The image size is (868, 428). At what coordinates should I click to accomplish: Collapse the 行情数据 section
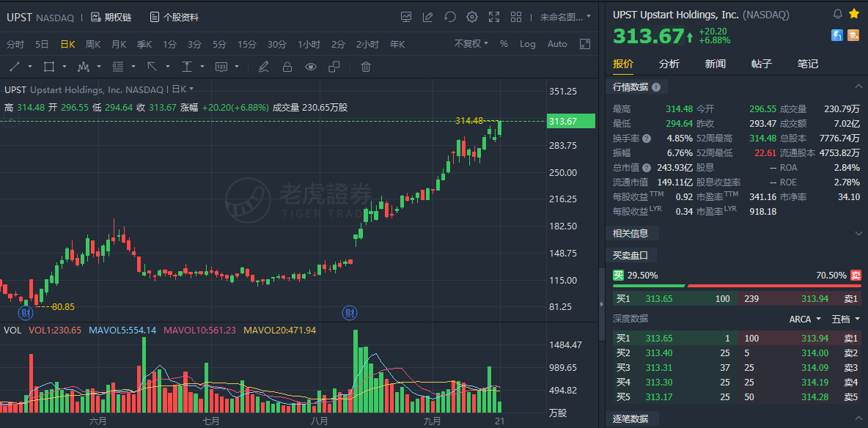(858, 87)
